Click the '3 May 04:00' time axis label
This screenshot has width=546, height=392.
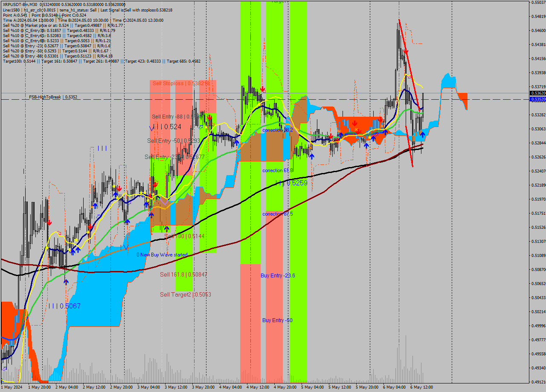149,387
